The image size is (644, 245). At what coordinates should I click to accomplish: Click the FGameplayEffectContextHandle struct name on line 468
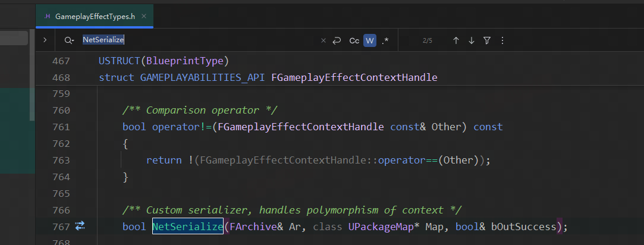(x=354, y=77)
